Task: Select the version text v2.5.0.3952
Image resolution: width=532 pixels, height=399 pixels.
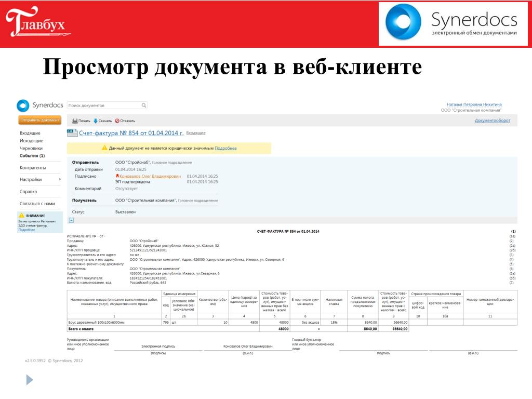Action: point(35,361)
